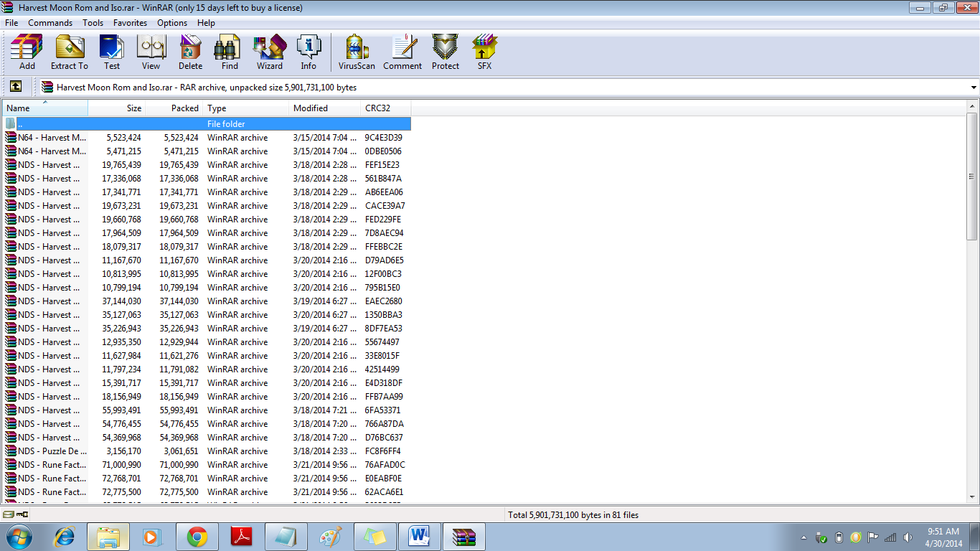
Task: Sort by the Modified column header
Action: click(325, 108)
